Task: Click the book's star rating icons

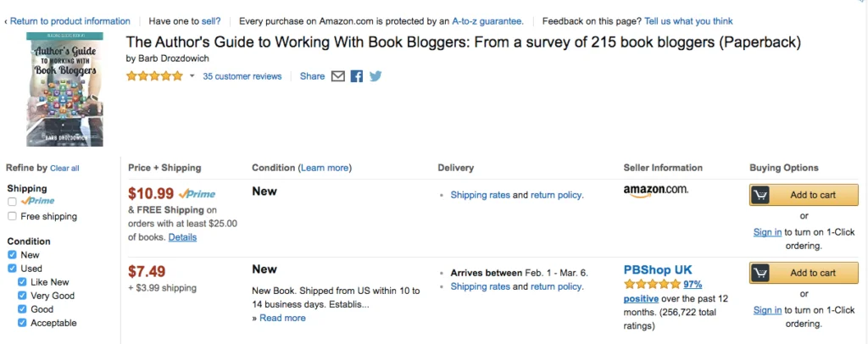Action: pyautogui.click(x=154, y=76)
